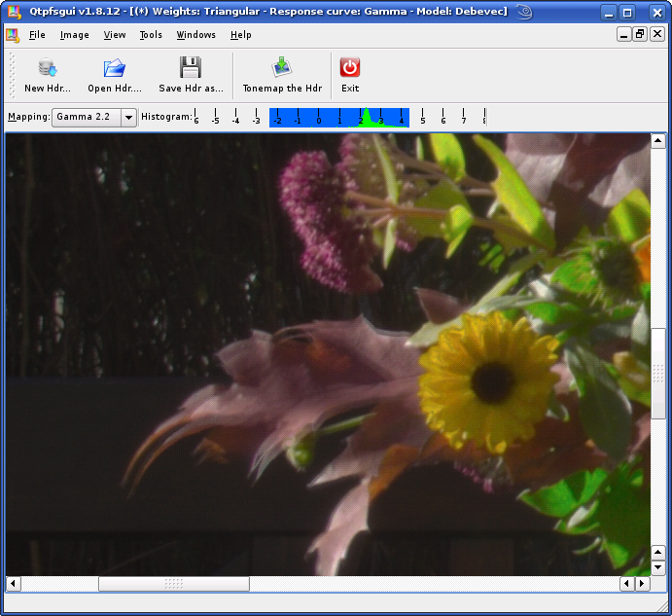The height and width of the screenshot is (616, 672).
Task: Click the horizontal scrollbar left arrow at far left
Action: [x=13, y=583]
